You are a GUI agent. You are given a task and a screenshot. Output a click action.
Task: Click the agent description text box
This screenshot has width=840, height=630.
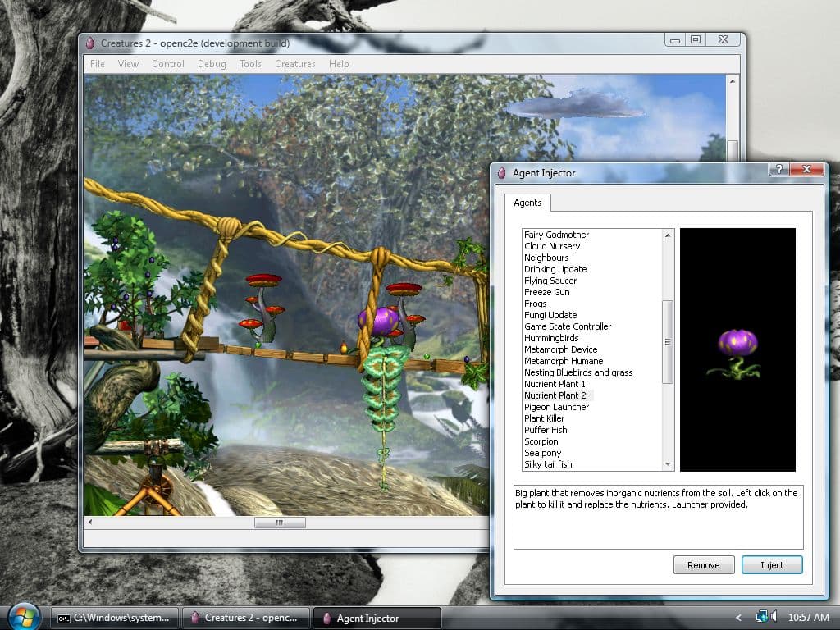[658, 517]
